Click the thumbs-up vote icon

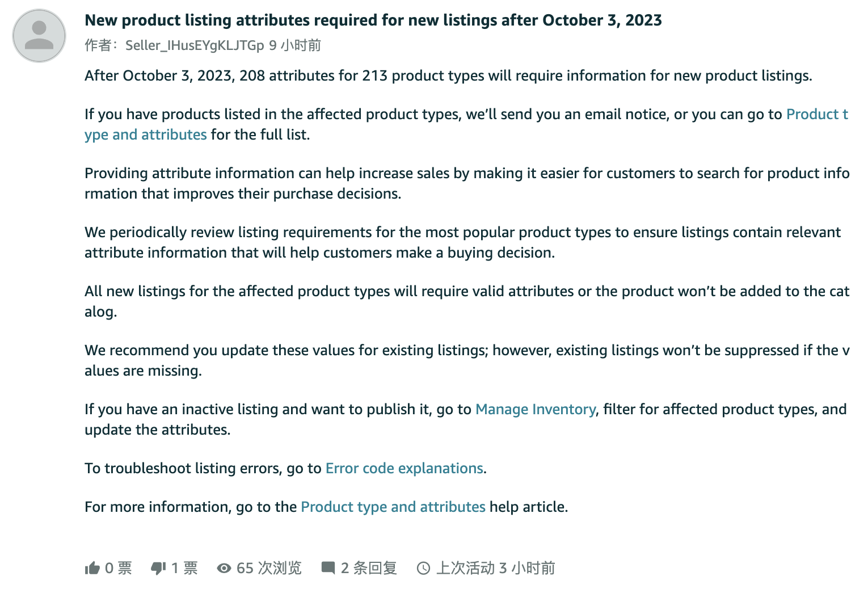coord(92,568)
